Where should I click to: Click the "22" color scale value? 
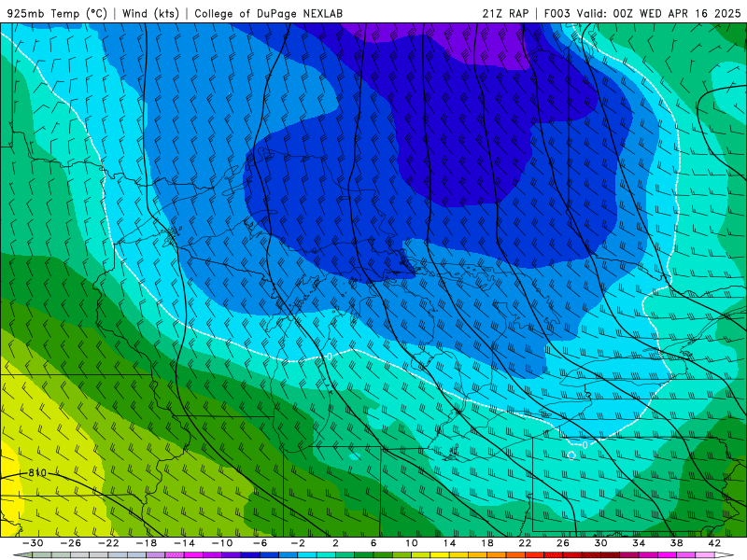click(x=525, y=543)
